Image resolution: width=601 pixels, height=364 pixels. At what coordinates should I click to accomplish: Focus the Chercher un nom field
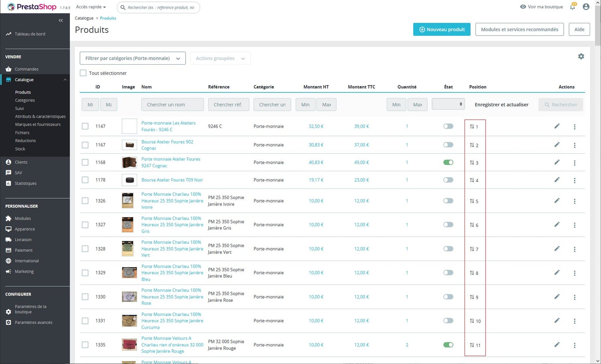pos(172,104)
